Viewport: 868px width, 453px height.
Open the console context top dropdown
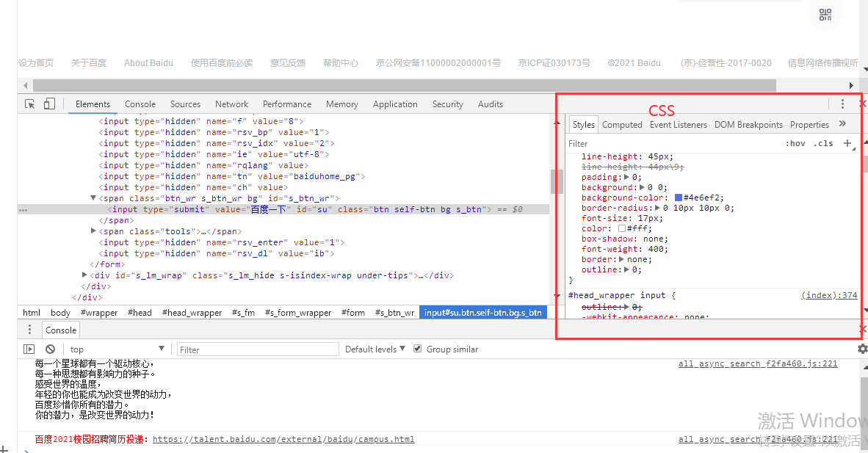[117, 349]
